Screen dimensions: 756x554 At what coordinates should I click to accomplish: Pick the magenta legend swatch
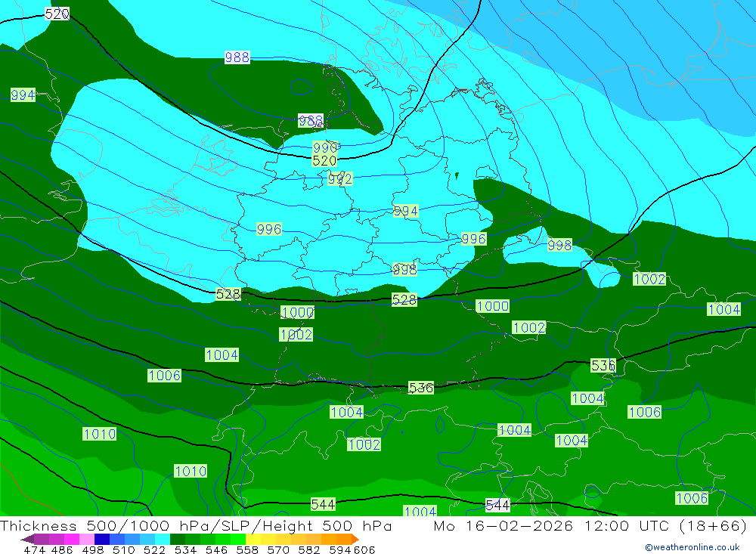72,539
